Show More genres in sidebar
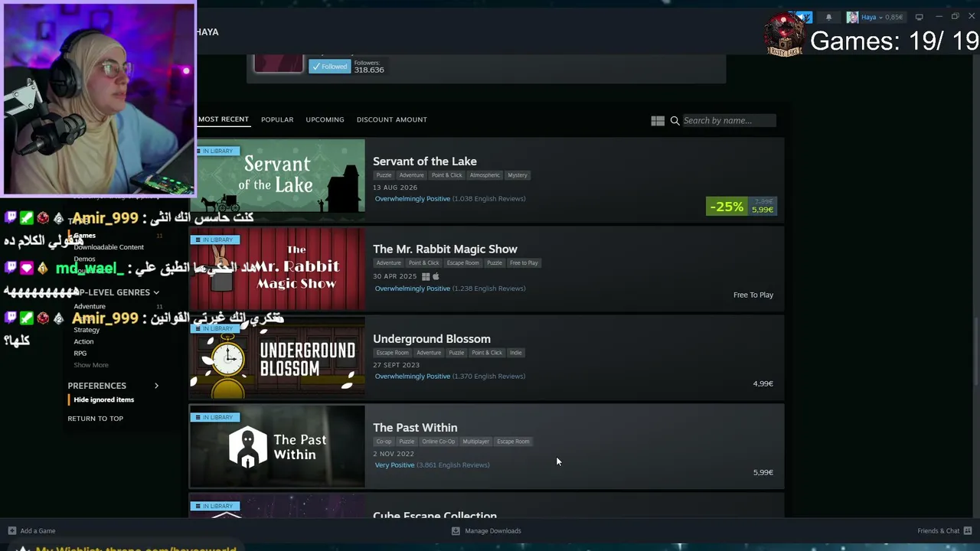 (91, 365)
